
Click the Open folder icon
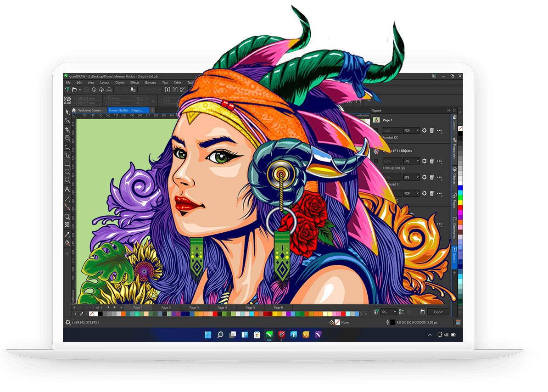[x=74, y=90]
